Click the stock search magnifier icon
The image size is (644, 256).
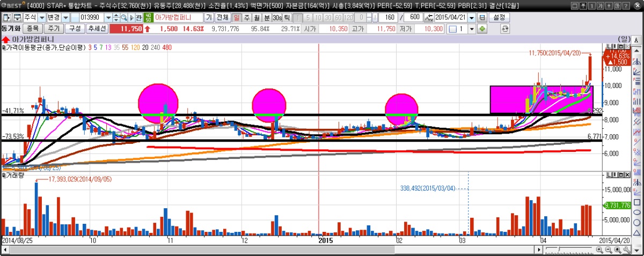(x=123, y=17)
